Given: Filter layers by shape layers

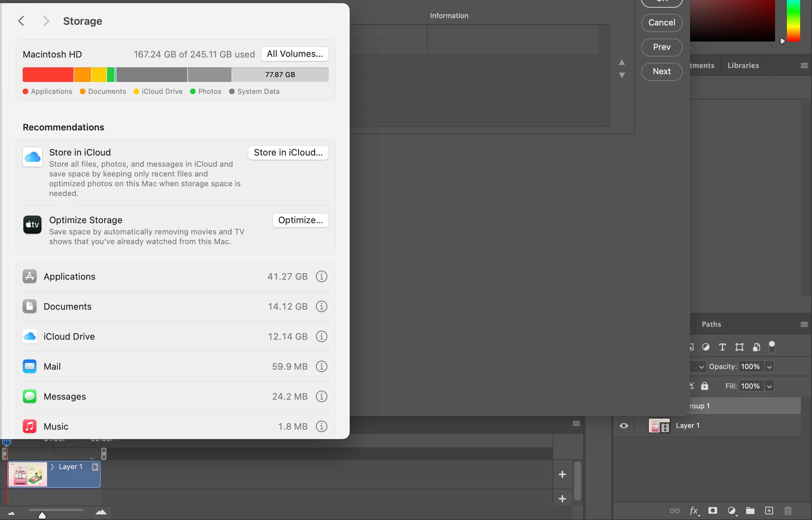Looking at the screenshot, I should click(739, 347).
